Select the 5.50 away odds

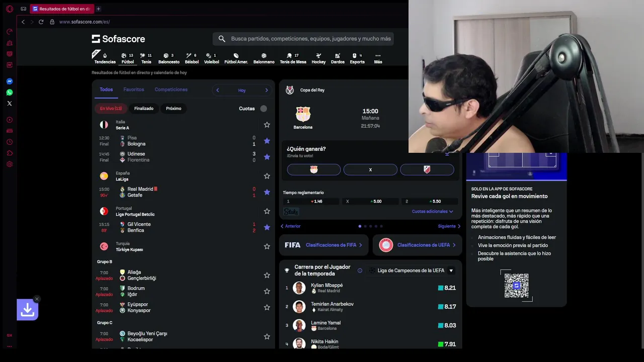click(429, 201)
